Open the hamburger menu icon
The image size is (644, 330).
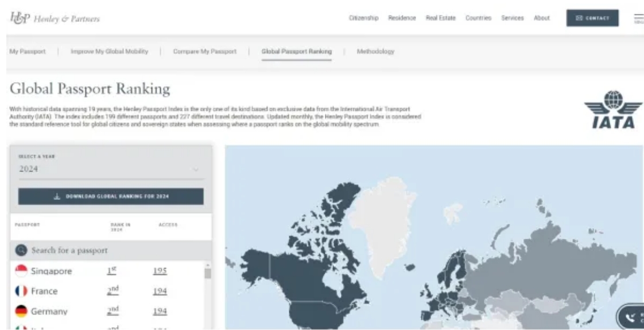click(638, 18)
